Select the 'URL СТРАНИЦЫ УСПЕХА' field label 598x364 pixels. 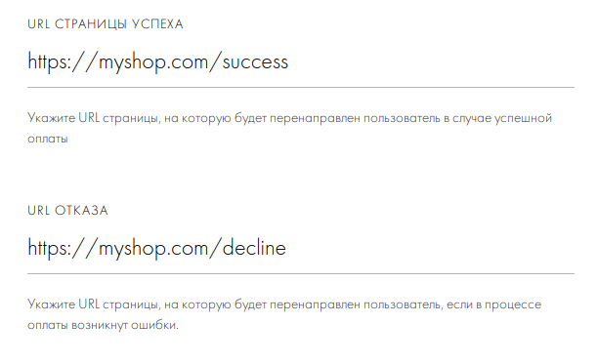tap(106, 24)
